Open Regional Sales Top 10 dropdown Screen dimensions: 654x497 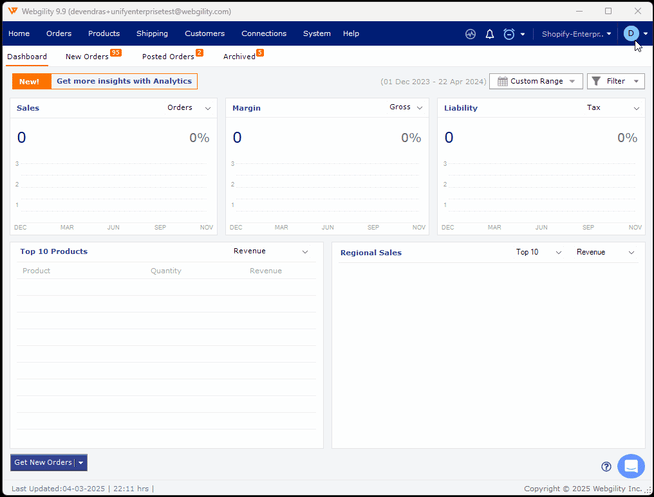pyautogui.click(x=538, y=253)
